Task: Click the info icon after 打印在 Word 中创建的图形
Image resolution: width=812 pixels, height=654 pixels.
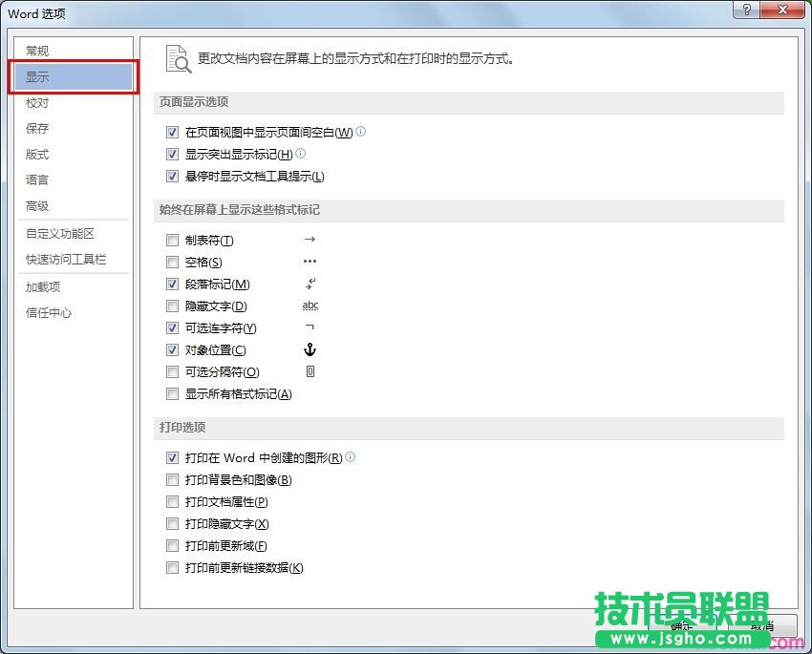Action: 351,457
